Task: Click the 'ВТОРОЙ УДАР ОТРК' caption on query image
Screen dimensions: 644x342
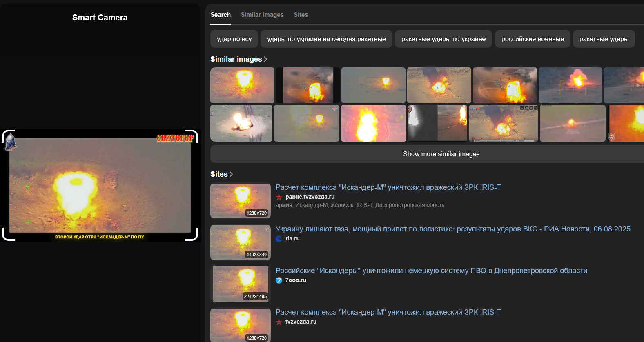Action: [100, 237]
